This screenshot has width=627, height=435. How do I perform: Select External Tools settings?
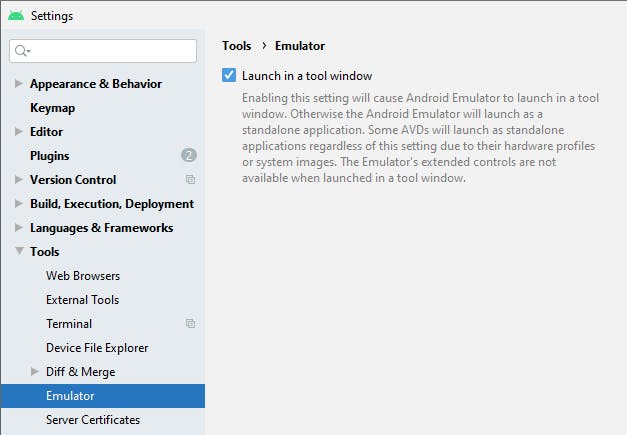tap(82, 300)
